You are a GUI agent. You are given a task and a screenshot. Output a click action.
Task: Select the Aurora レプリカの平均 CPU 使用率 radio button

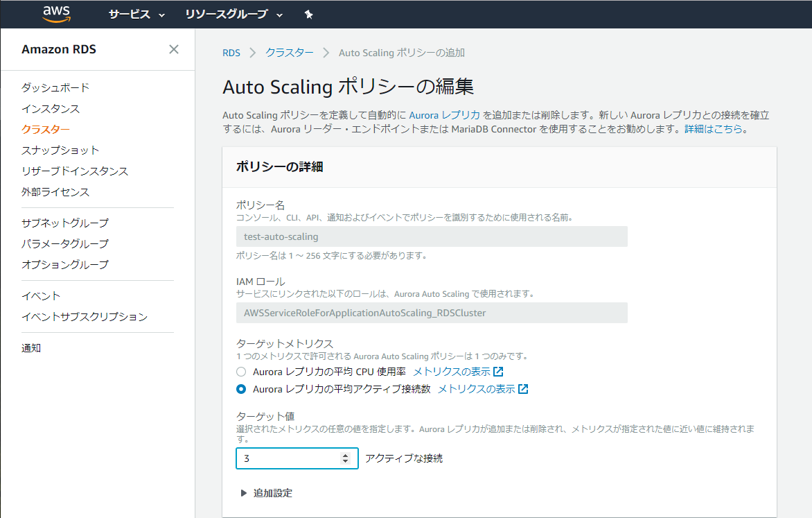point(241,371)
